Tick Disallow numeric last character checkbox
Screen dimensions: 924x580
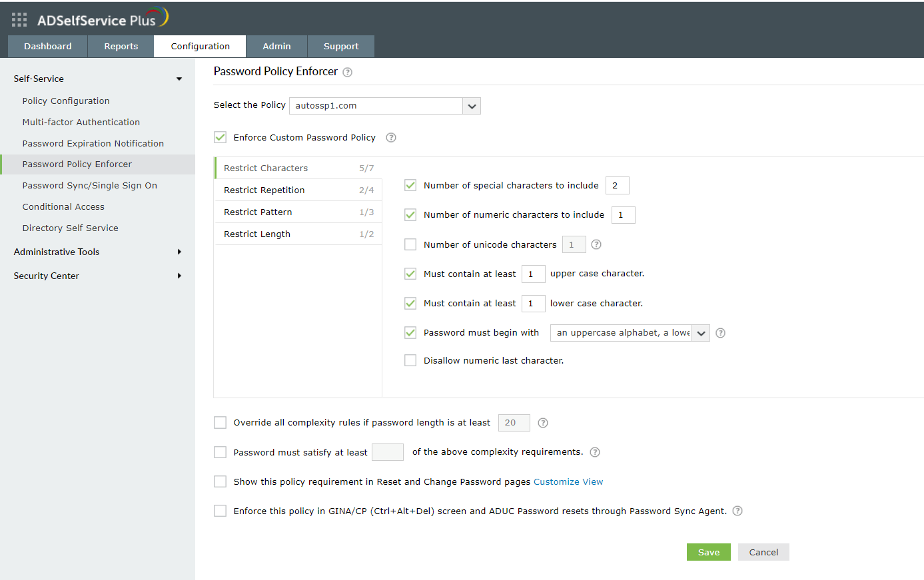[410, 360]
